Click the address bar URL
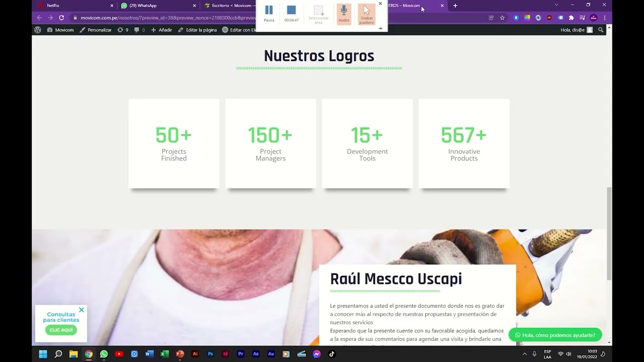This screenshot has width=644, height=362. [x=169, y=18]
